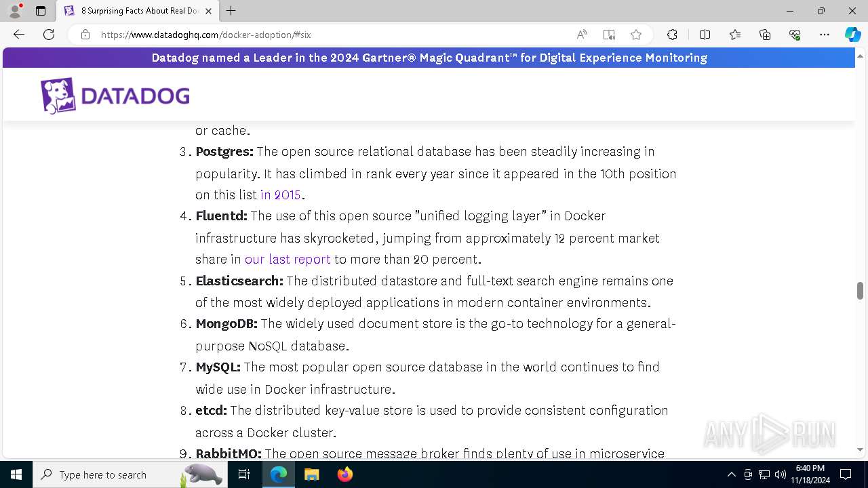Activate Read aloud icon
Viewport: 868px width, 488px height.
[x=582, y=35]
